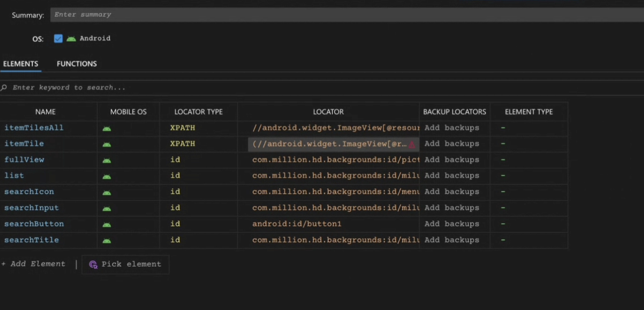Edit the fullView locator value

[x=335, y=160]
